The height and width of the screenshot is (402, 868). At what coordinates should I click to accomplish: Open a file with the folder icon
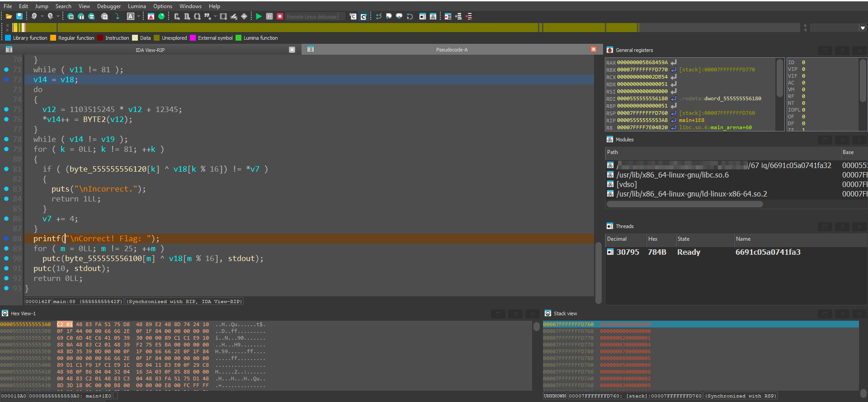(x=9, y=16)
